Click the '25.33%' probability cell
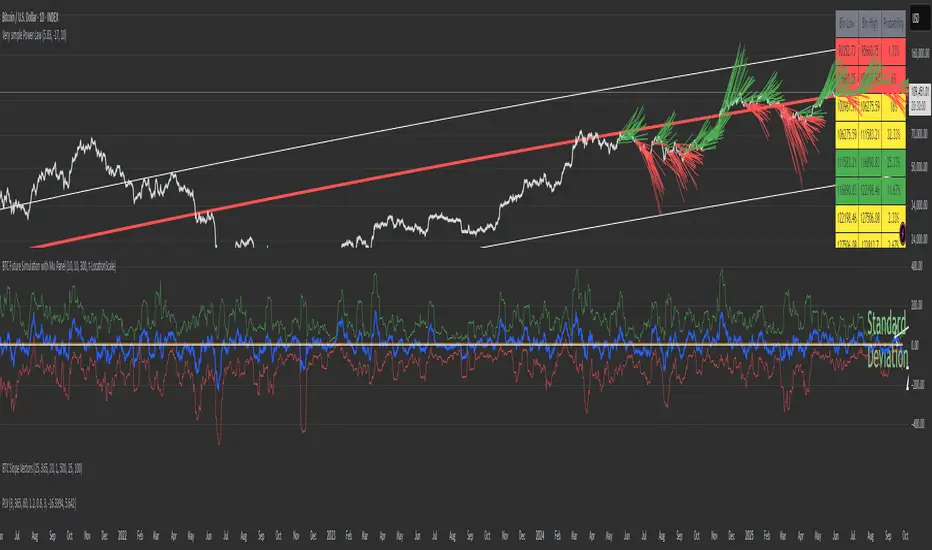 (x=893, y=163)
